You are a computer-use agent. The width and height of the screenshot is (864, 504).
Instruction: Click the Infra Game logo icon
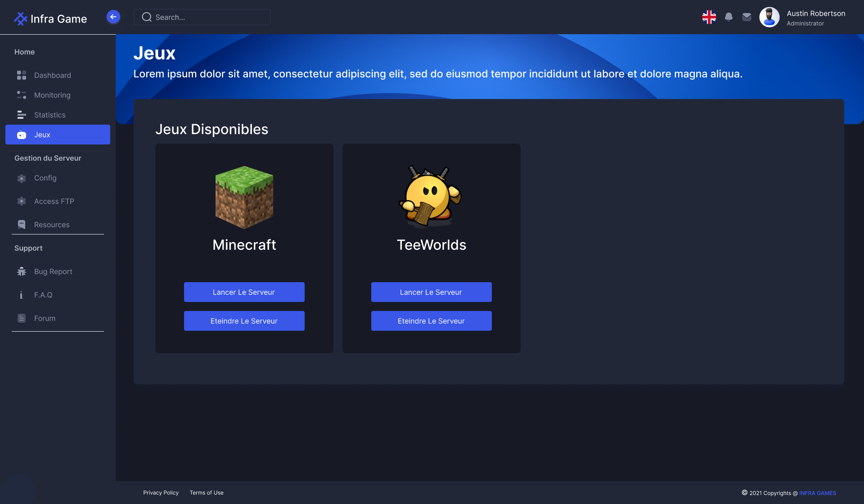click(21, 18)
